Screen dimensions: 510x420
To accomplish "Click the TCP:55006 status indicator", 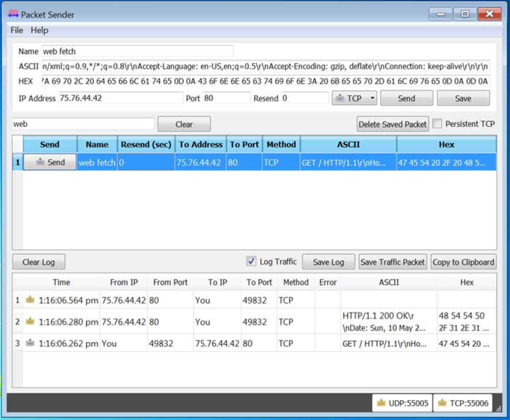I will (463, 403).
